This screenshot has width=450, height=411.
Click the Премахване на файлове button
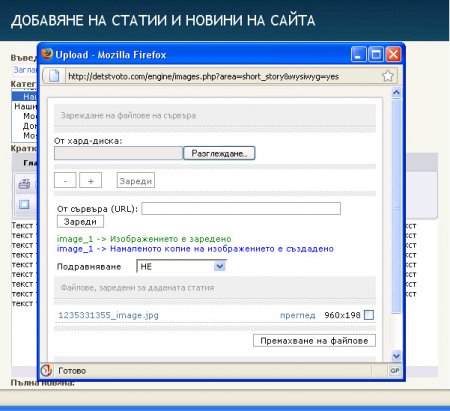314,341
